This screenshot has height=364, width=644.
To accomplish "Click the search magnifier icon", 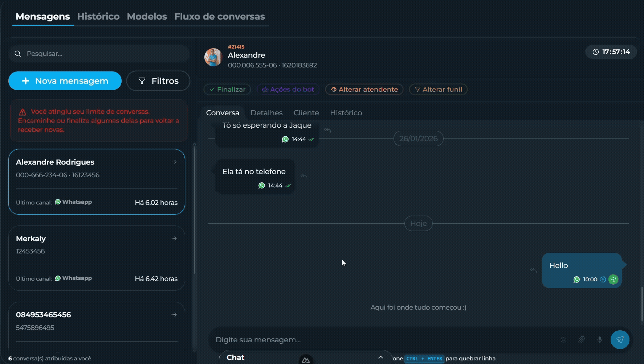I will pos(17,54).
